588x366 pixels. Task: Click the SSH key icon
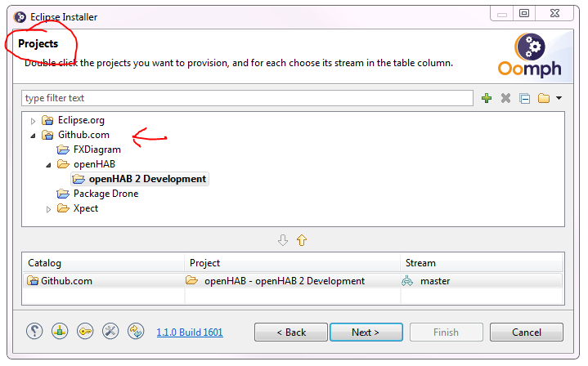click(x=85, y=331)
